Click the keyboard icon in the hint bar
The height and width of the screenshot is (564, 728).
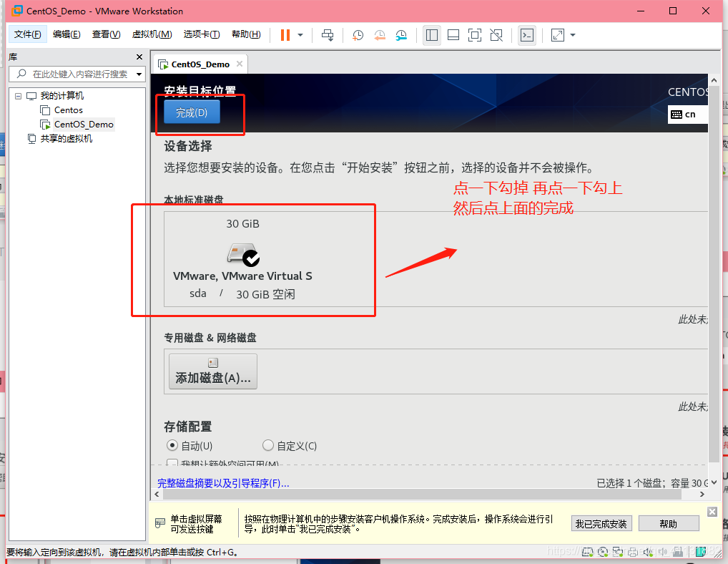(159, 523)
